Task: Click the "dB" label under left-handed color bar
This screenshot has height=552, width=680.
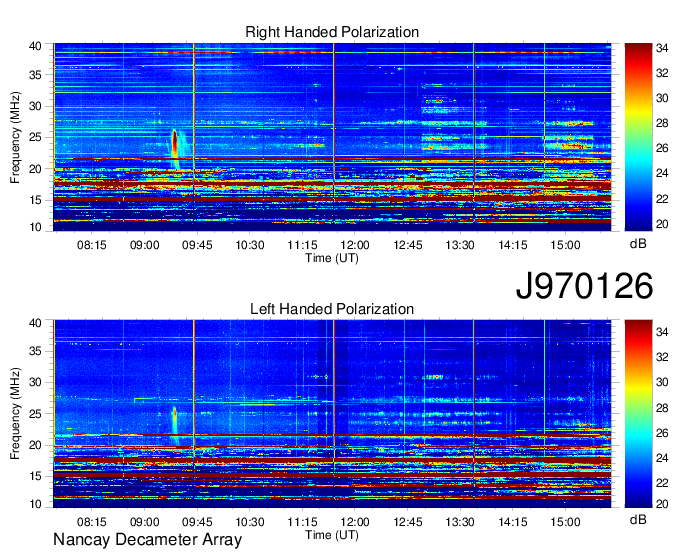Action: (x=638, y=519)
